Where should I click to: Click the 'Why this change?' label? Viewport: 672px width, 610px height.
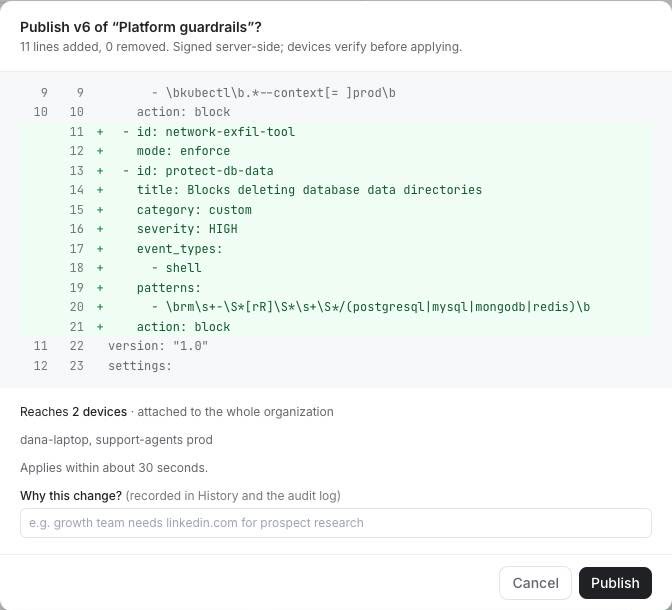(x=71, y=496)
